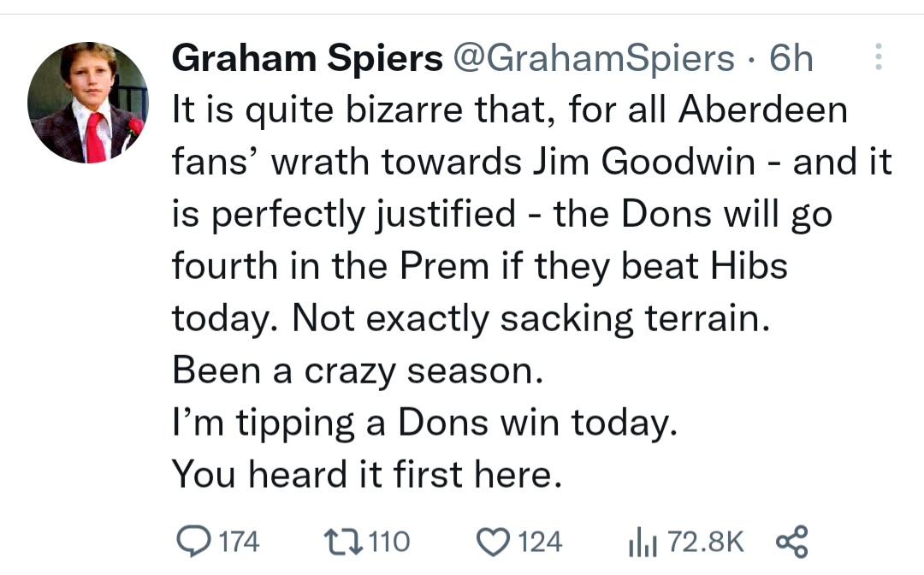Click the 110 retweets count

click(389, 542)
